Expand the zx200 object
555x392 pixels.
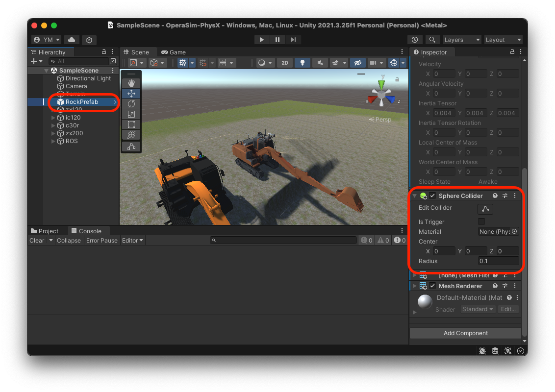tap(53, 133)
